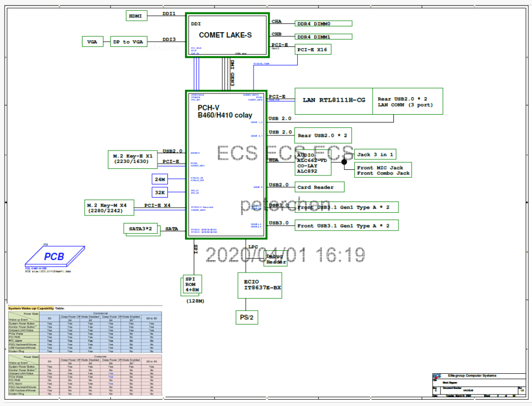532x406 pixels.
Task: Select the LAN RTL8111H-CG block
Action: click(x=333, y=101)
